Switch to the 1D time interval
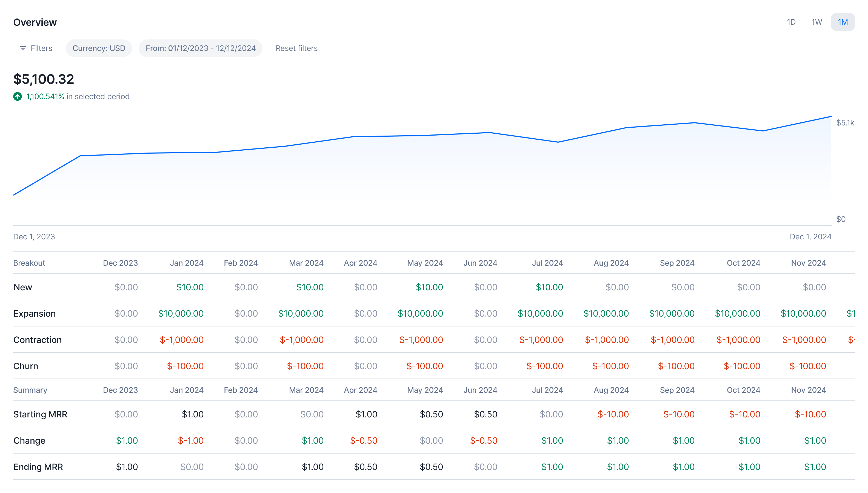Screen dimensions: 868x493 click(791, 22)
